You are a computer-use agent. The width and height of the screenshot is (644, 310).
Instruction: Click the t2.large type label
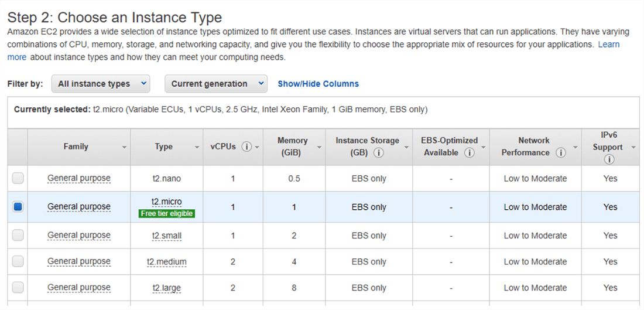click(x=167, y=288)
